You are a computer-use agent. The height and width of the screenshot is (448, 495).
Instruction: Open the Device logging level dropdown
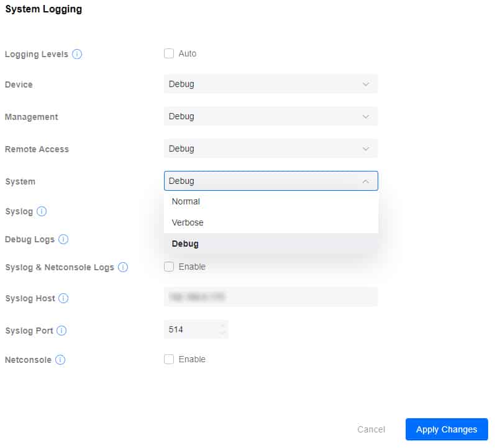(271, 84)
